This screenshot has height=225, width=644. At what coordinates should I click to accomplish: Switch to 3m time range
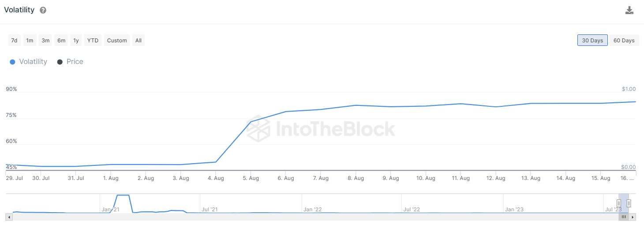pos(45,41)
